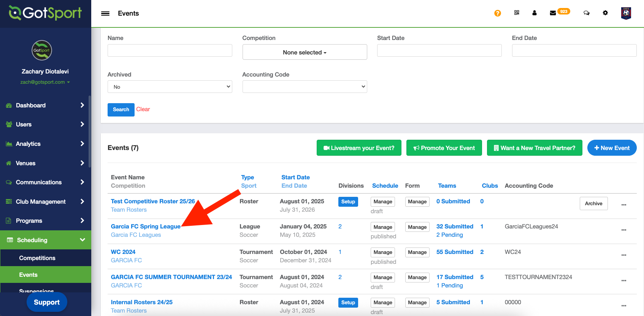Open row options for Garcia FC Spring League

pos(624,230)
